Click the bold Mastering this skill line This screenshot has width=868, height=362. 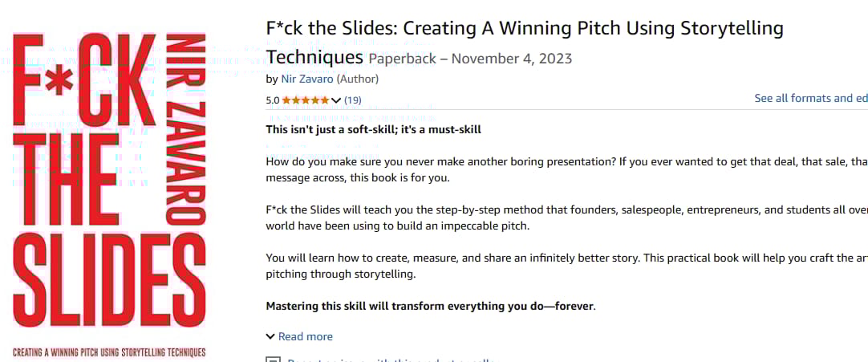coord(430,306)
